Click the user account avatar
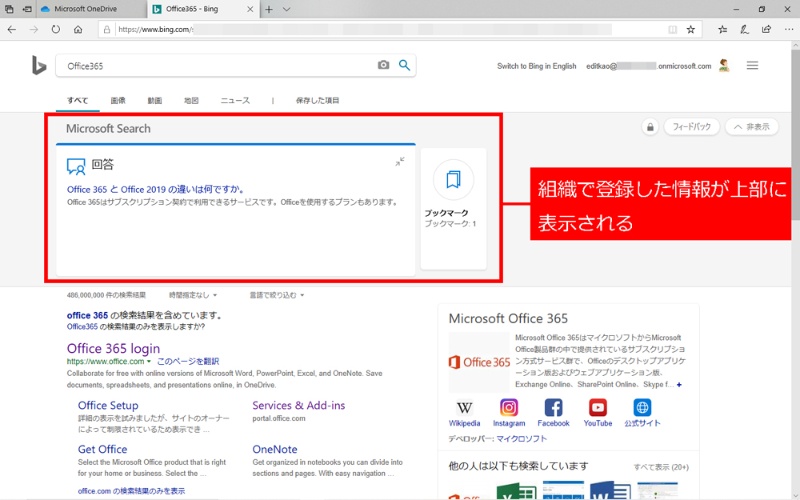Viewport: 800px width, 500px height. [x=724, y=65]
